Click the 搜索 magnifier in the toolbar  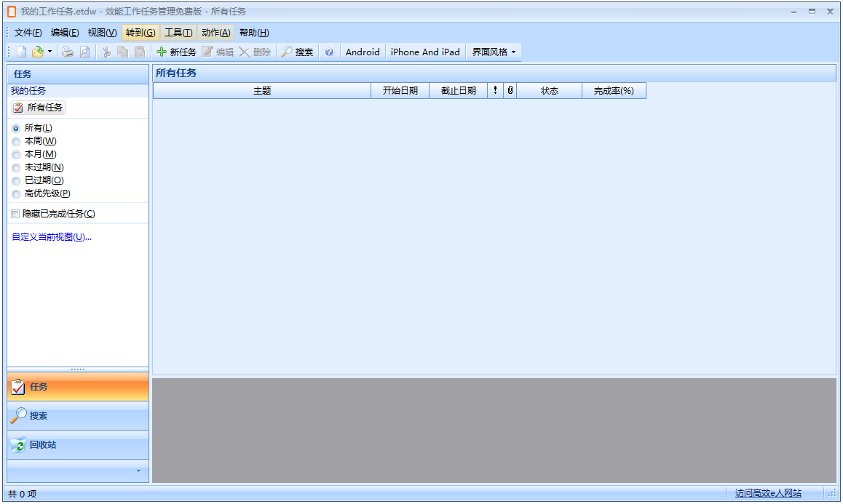coord(297,52)
